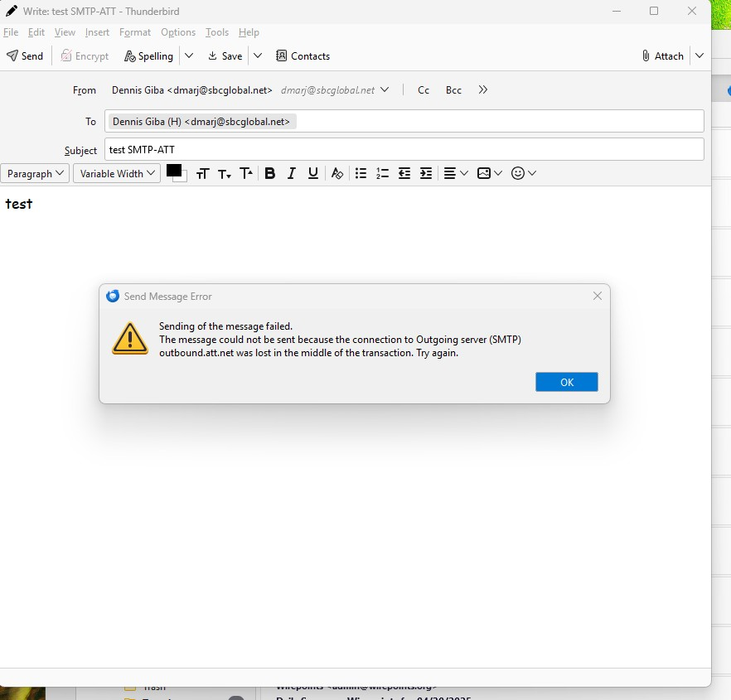Add a Cc address field
731x700 pixels.
tap(424, 90)
